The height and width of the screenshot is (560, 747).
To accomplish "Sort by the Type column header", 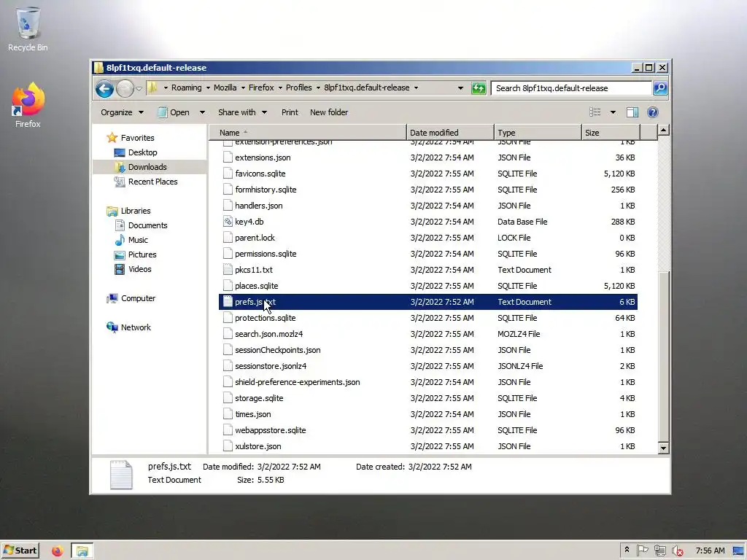I will pos(538,133).
